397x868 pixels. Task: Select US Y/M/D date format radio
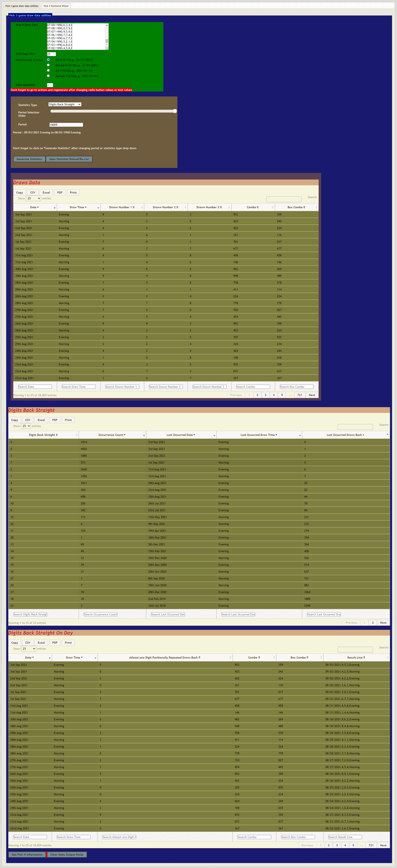pyautogui.click(x=48, y=70)
